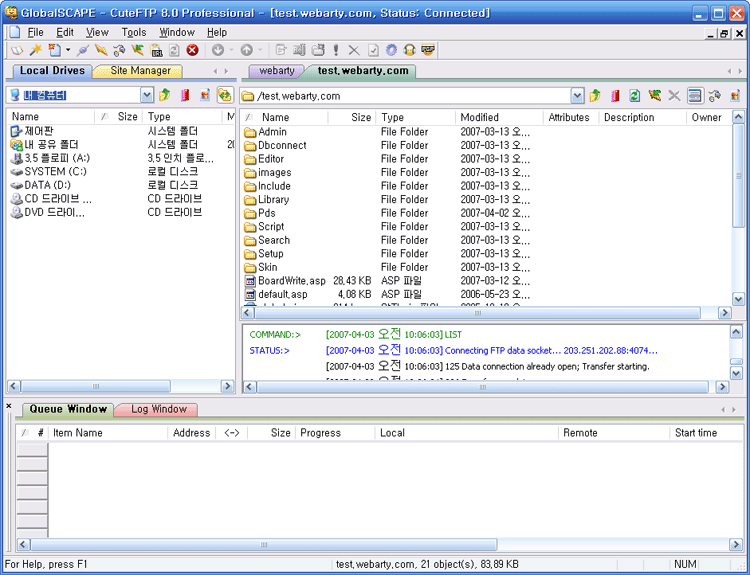Switch to the Log Window tab

pos(158,409)
